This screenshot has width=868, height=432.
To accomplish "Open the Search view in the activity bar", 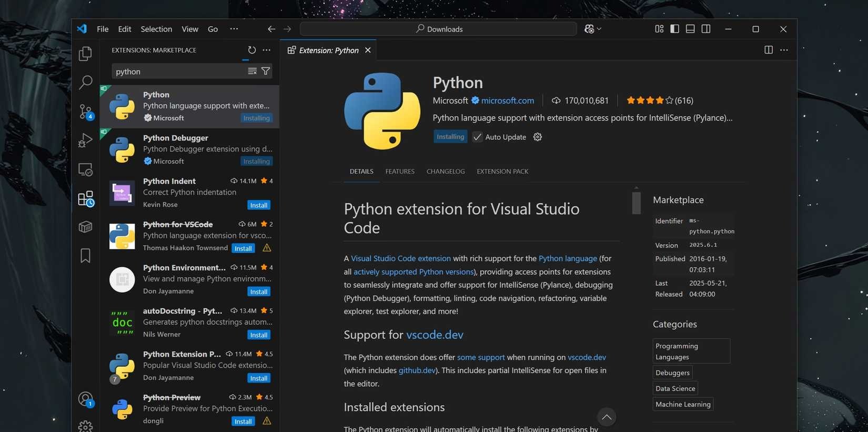I will click(x=85, y=82).
